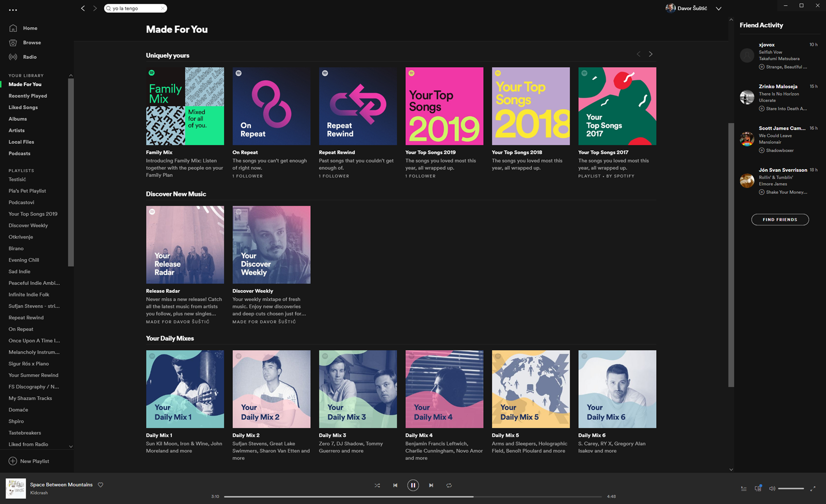The width and height of the screenshot is (826, 504).
Task: Toggle repeat mode
Action: pyautogui.click(x=449, y=485)
